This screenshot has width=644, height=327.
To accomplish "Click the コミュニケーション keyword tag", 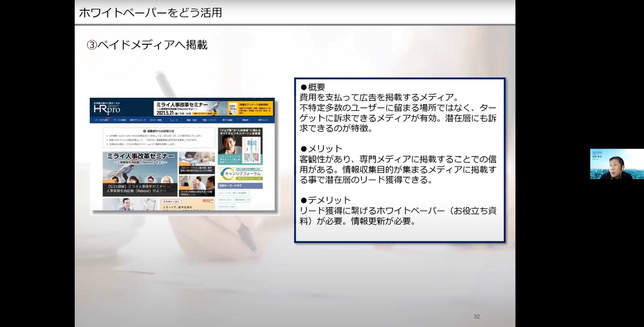I will coord(227,206).
